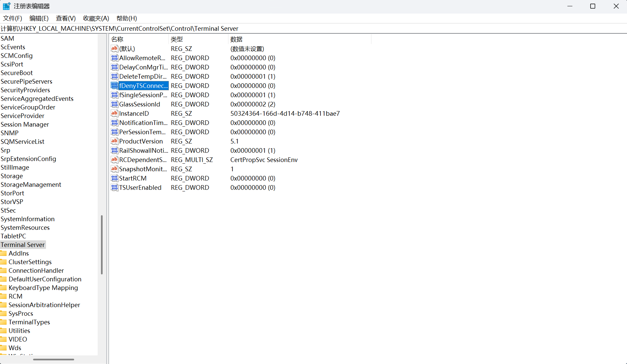
Task: Open the 帮助(H) help menu
Action: click(x=127, y=18)
